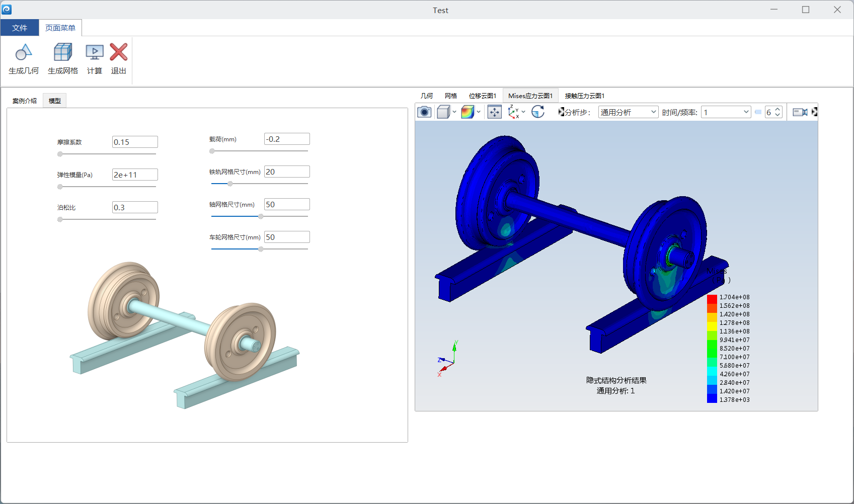The width and height of the screenshot is (854, 504).
Task: Click the 生成网格 generate mesh icon
Action: pos(63,52)
